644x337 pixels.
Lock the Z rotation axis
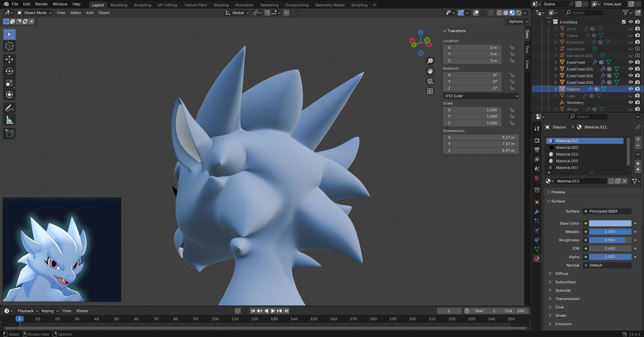click(512, 88)
